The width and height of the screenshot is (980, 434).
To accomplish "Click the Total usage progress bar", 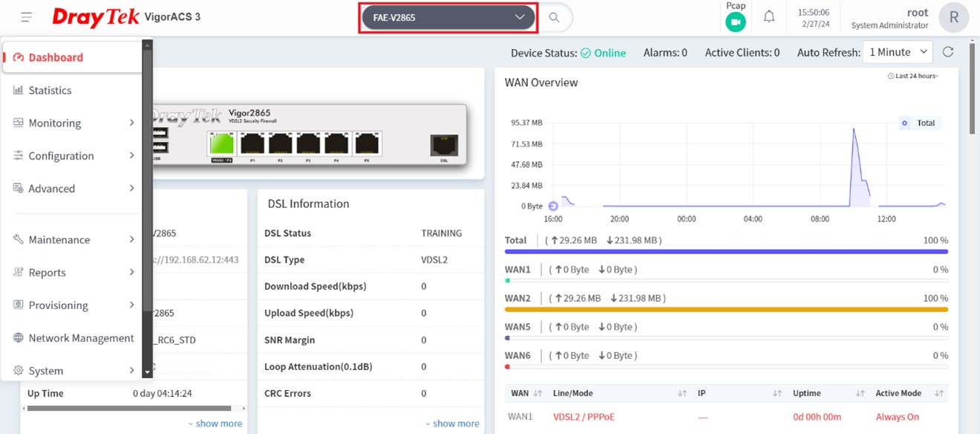I will 726,252.
